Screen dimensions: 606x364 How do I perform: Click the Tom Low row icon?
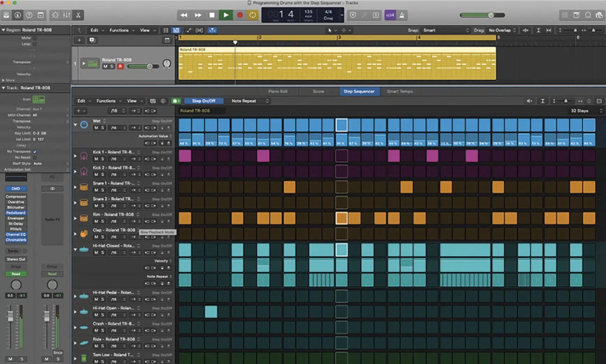(84, 358)
